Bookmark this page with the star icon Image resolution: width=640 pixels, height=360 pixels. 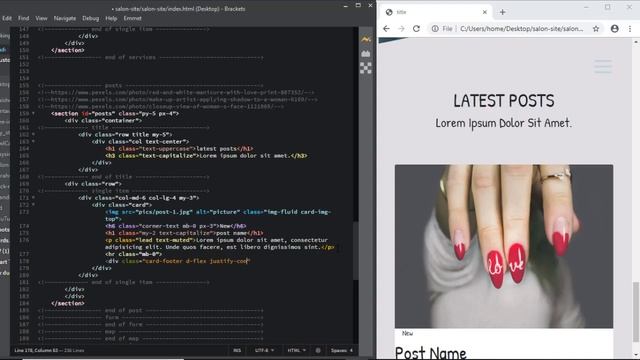coord(596,29)
